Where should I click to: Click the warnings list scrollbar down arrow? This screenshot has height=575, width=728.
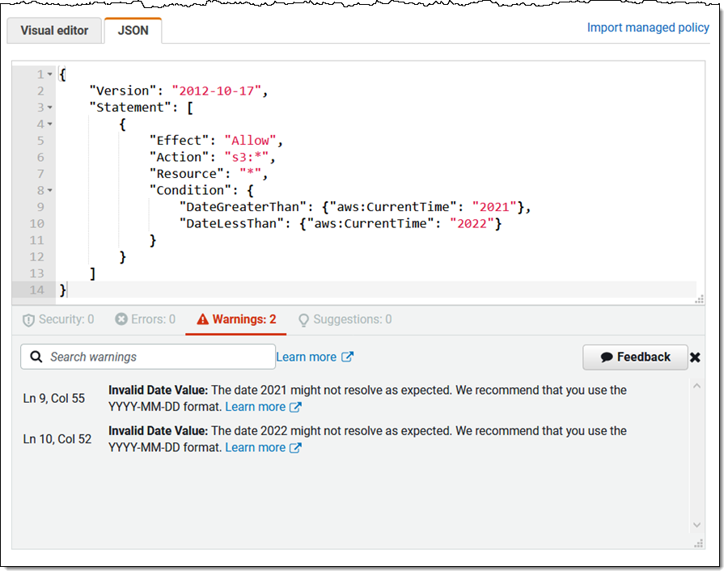(x=697, y=525)
